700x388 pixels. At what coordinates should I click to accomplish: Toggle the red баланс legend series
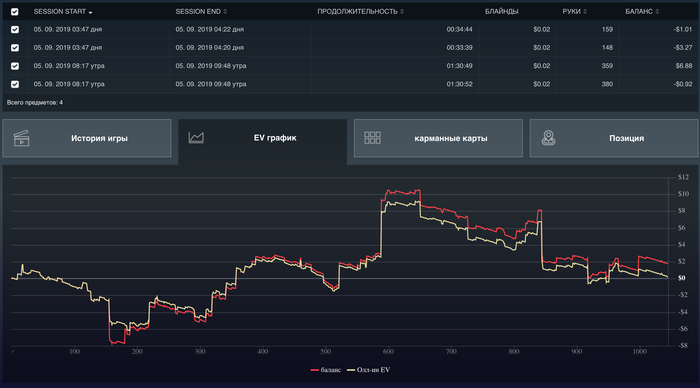325,370
